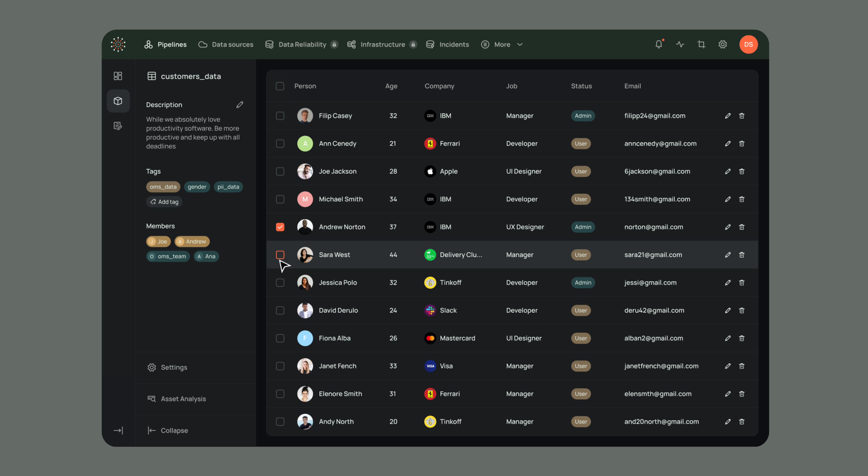
Task: Open the settings gear in the top bar
Action: (722, 44)
